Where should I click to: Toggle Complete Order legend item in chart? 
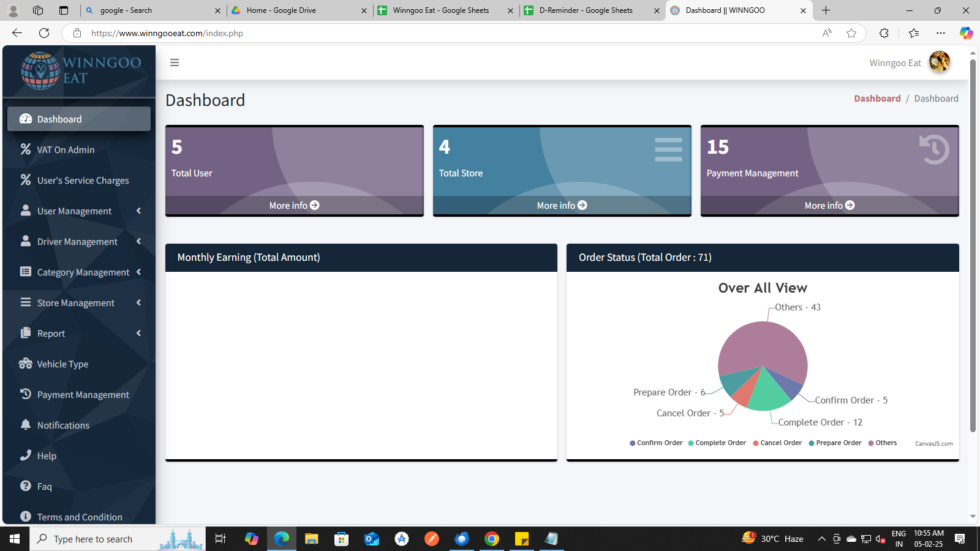tap(717, 443)
